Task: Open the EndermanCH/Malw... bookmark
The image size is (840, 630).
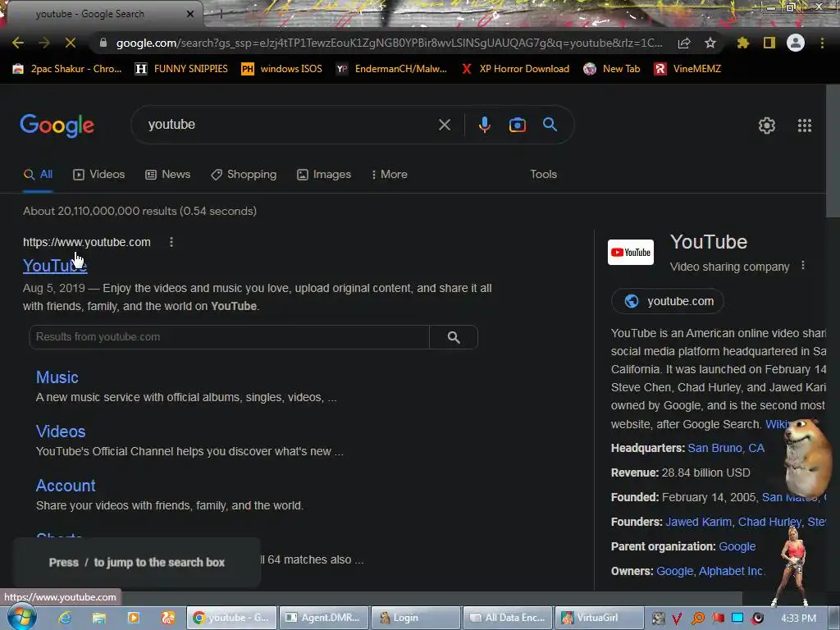Action: 391,69
